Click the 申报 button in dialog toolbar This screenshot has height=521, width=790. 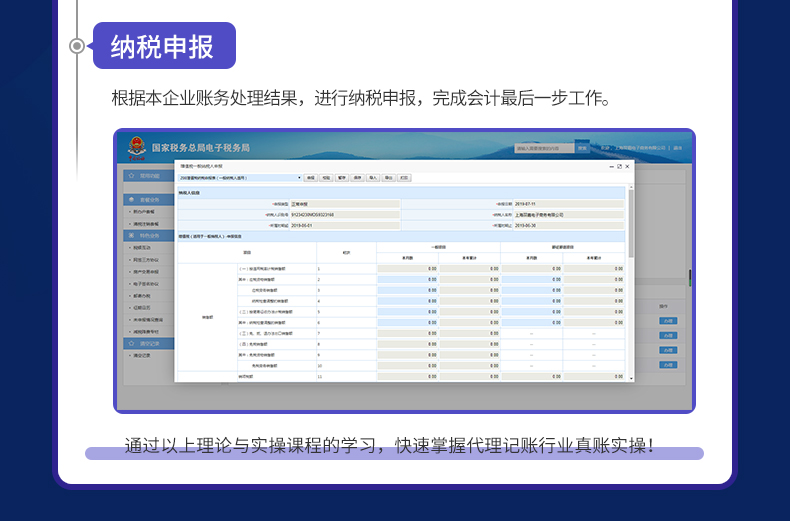[310, 177]
